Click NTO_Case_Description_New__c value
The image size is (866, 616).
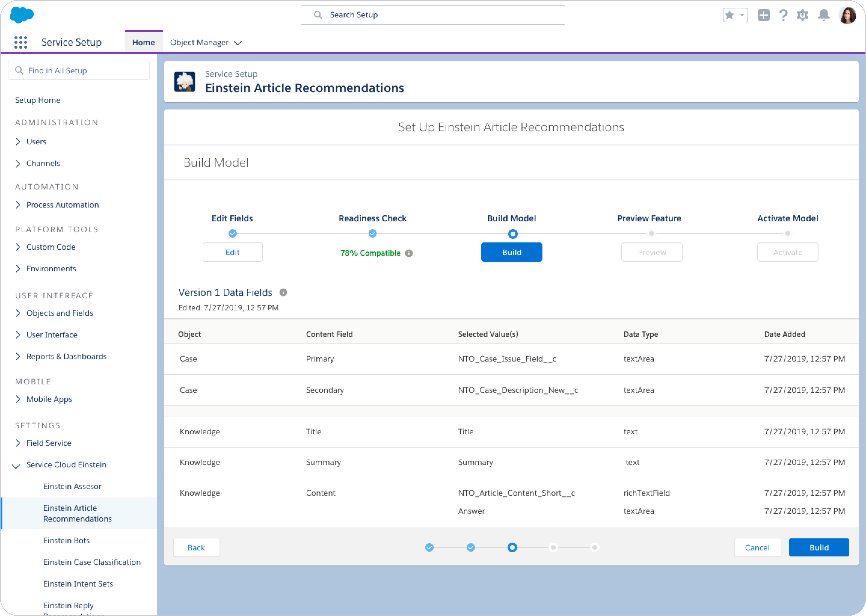tap(518, 390)
